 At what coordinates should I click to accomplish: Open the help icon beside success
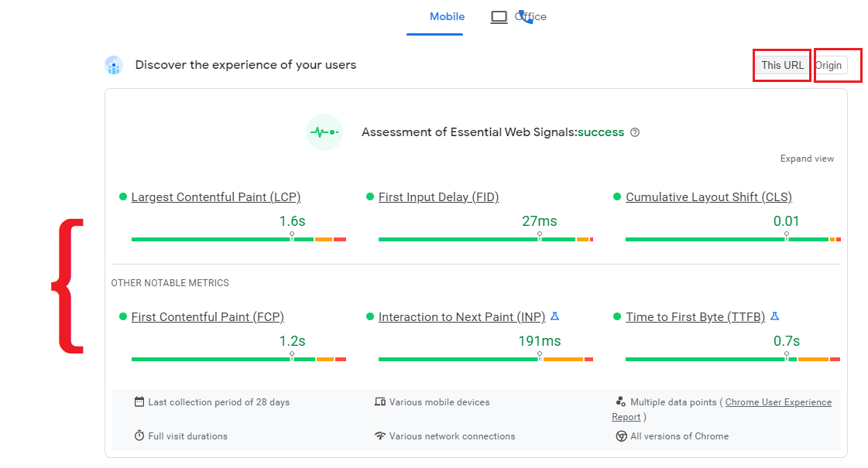635,132
